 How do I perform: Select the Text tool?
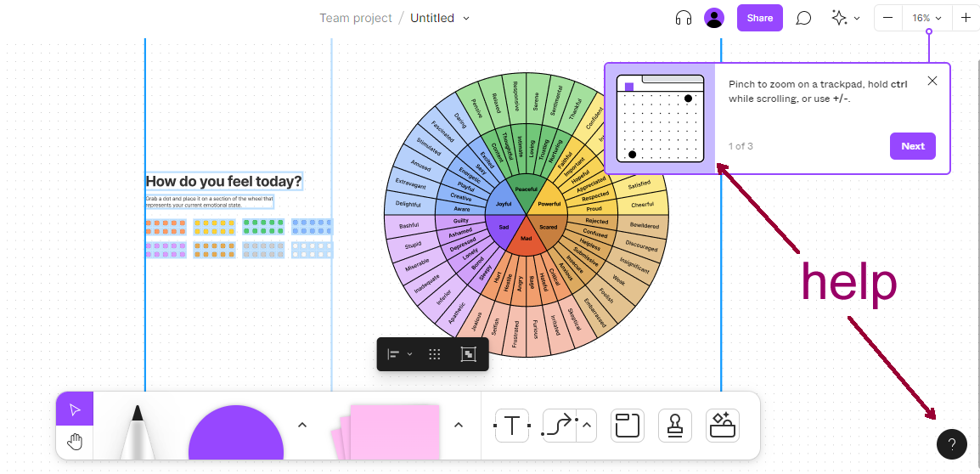pyautogui.click(x=512, y=426)
